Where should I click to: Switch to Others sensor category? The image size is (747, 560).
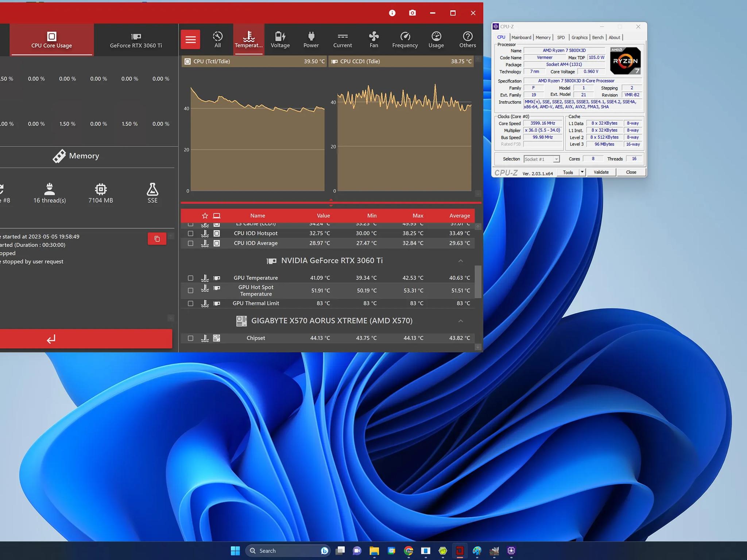468,39
